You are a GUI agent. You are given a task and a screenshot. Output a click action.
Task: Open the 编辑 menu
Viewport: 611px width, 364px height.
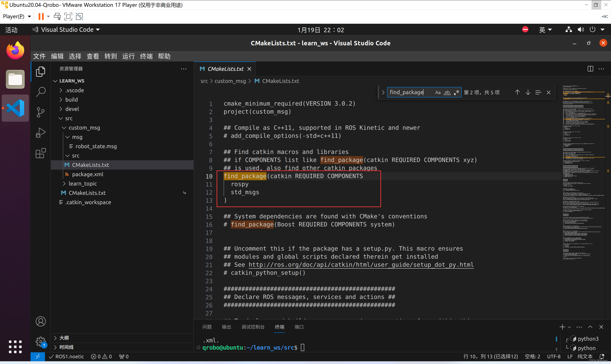(x=57, y=56)
